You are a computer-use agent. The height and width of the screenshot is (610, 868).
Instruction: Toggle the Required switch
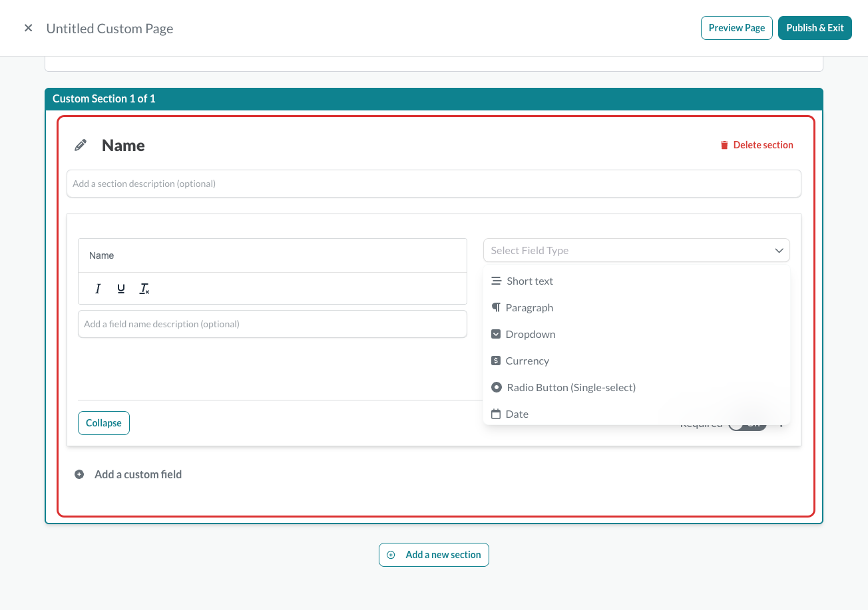pos(748,424)
